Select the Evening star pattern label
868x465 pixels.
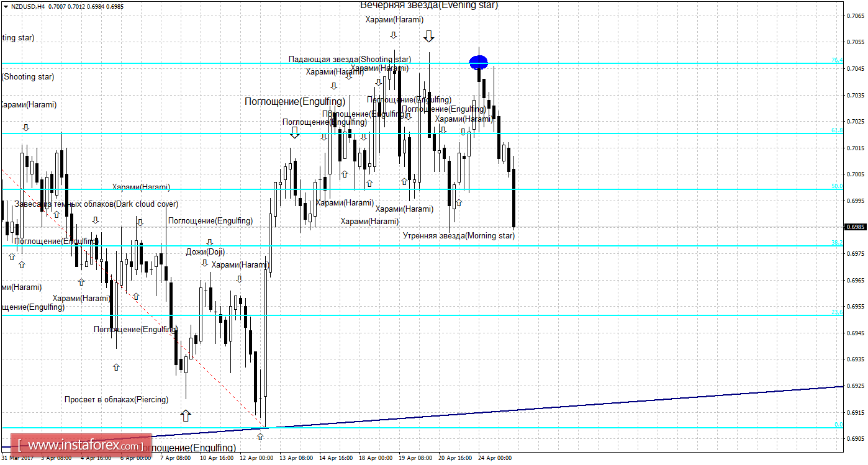pos(429,5)
